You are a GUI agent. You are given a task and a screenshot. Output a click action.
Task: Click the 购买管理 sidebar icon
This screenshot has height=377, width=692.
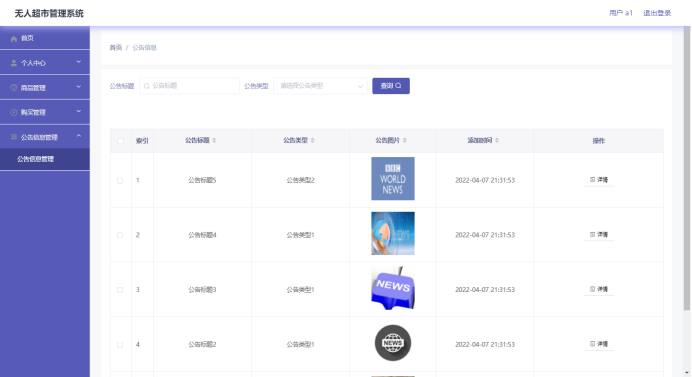pyautogui.click(x=14, y=113)
